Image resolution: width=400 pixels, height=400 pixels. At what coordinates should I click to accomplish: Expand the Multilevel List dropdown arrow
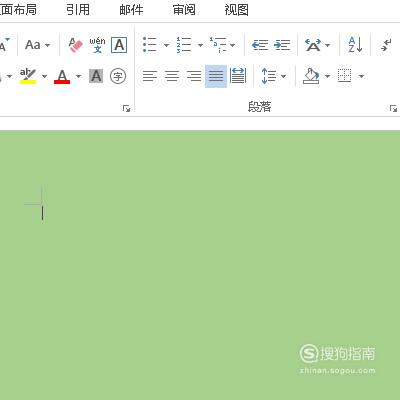tap(233, 45)
